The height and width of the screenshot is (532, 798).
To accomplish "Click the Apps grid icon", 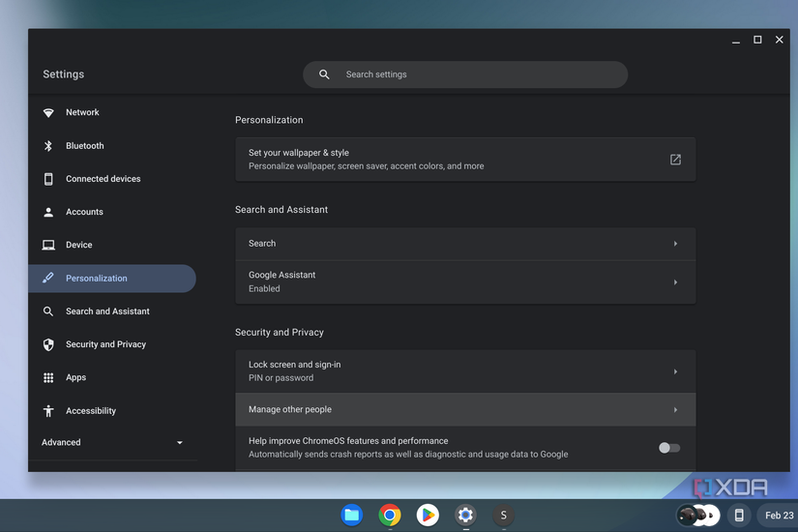I will click(48, 378).
